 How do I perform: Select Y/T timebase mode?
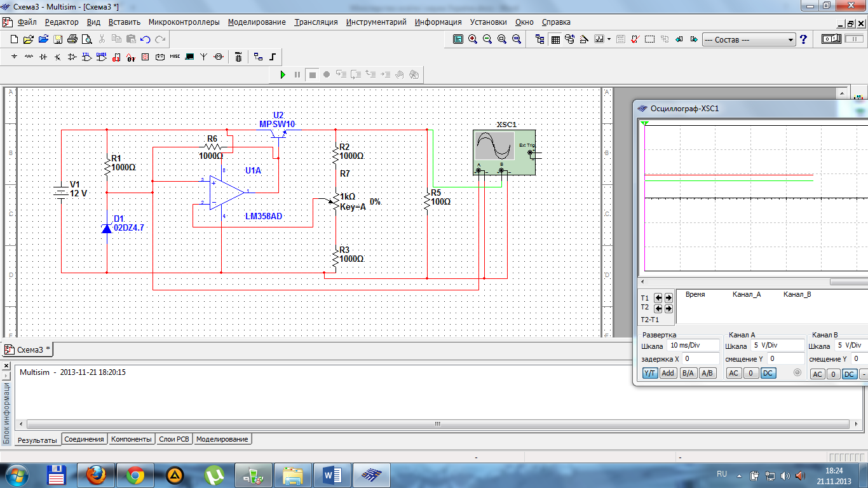tap(649, 373)
